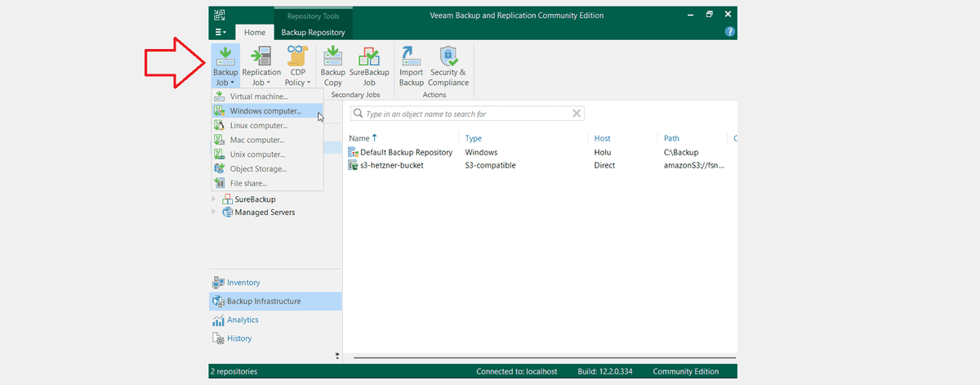The image size is (980, 385).
Task: Click 'Connected to: localhost' in status bar
Action: (516, 371)
